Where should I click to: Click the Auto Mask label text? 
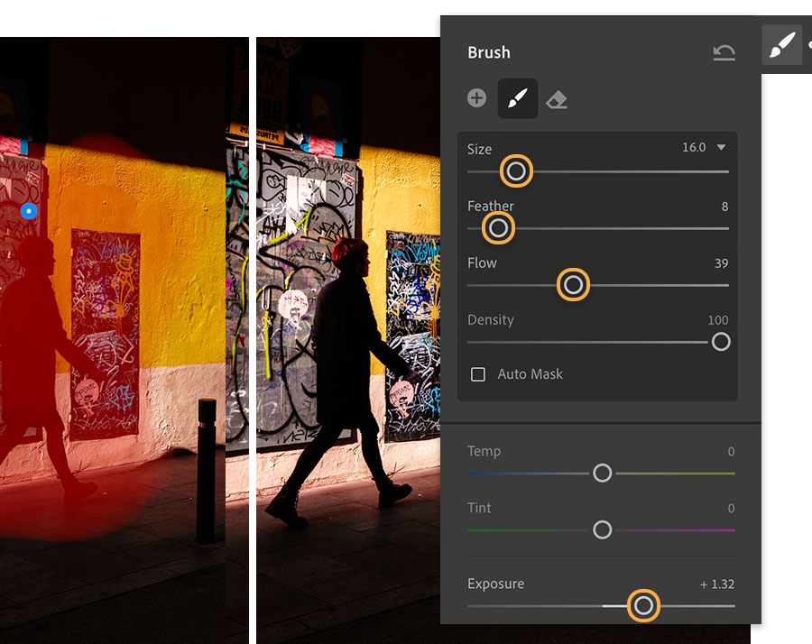pos(530,374)
